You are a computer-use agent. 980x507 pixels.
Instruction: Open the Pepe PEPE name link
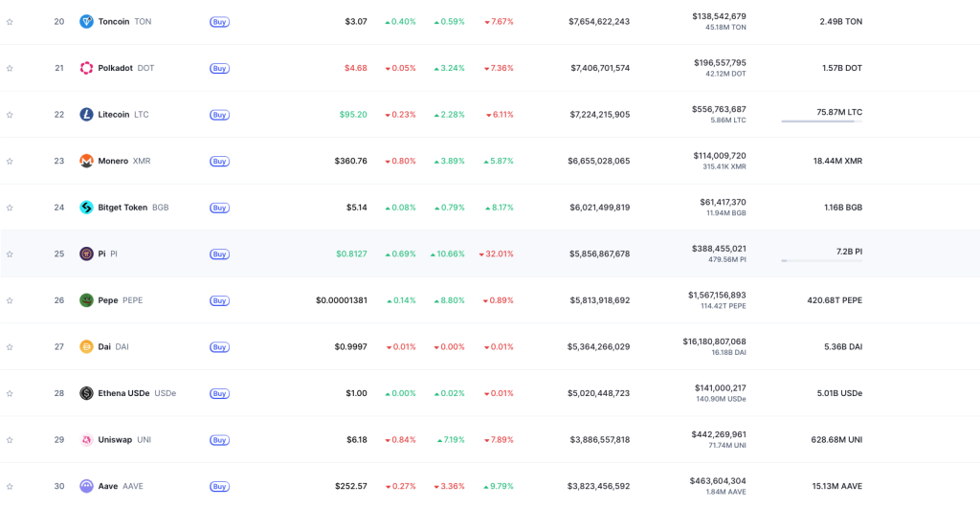pos(120,300)
